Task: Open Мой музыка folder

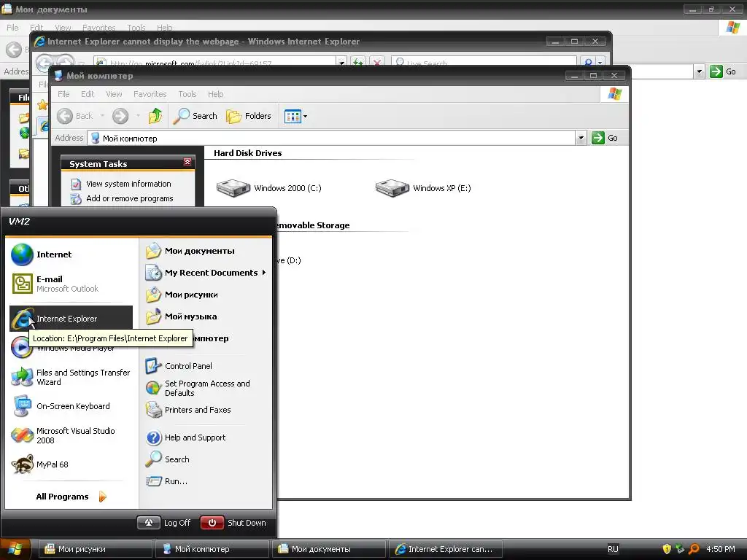Action: pos(206,316)
